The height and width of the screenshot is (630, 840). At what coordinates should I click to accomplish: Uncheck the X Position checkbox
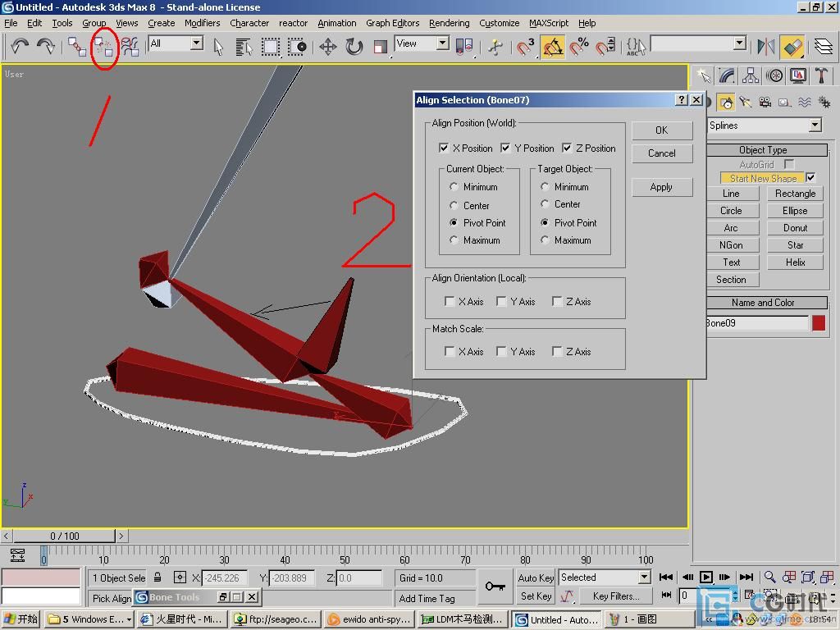pos(444,148)
